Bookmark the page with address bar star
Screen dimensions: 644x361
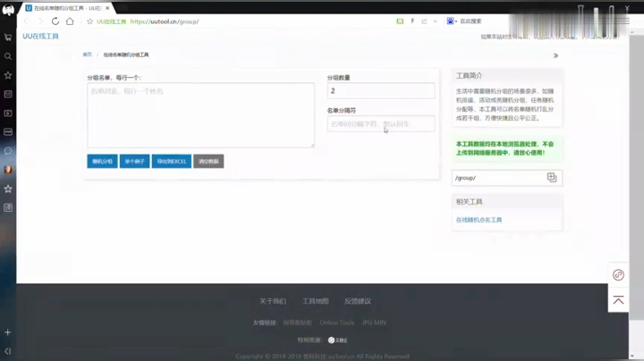89,21
